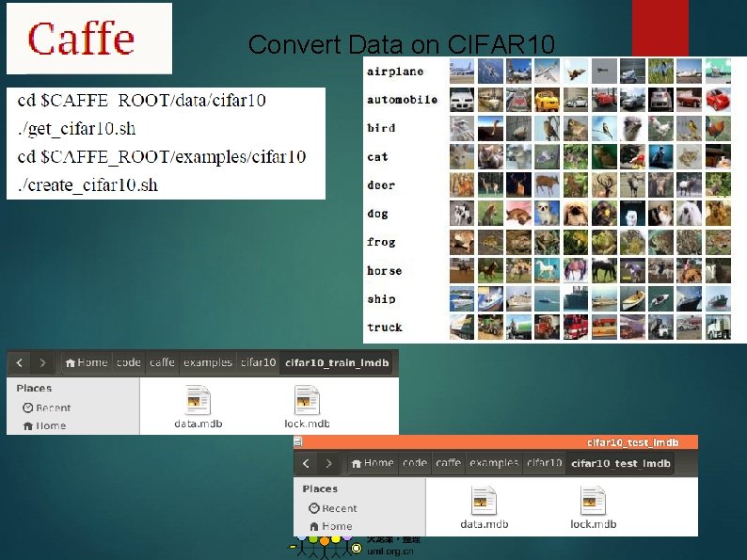The image size is (747, 560).
Task: Go to examples breadcrumb in train_lmdb window
Action: point(208,362)
